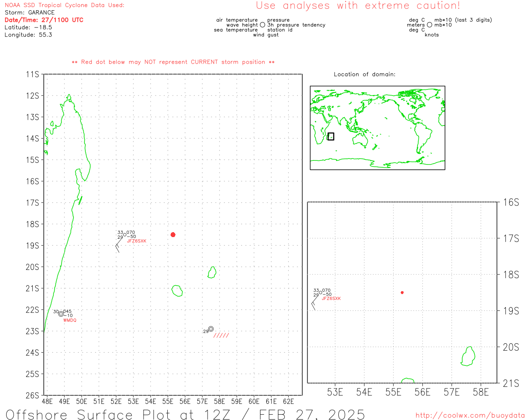525x420 pixels.
Task: Click the 'sea temperature' legend label
Action: pyautogui.click(x=236, y=30)
